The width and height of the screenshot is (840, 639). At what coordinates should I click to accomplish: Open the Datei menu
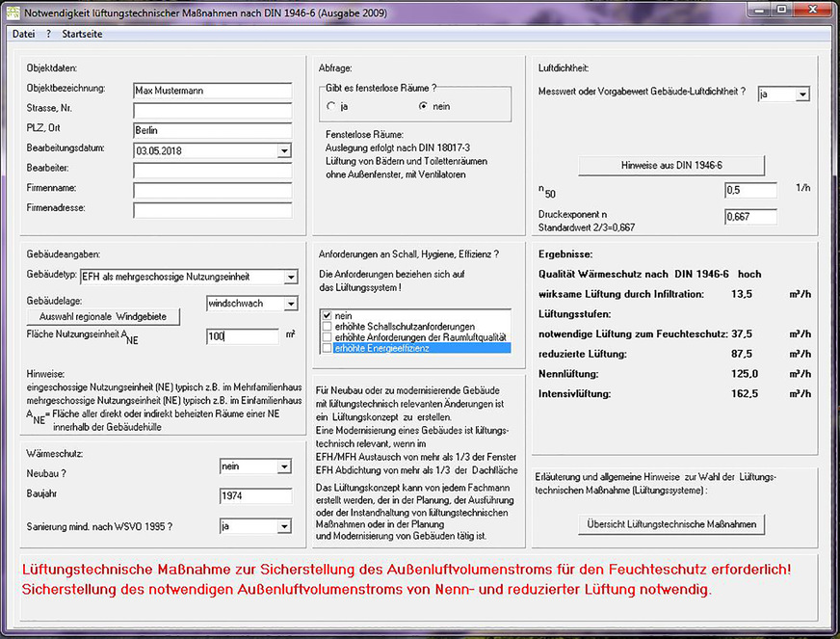(x=22, y=33)
